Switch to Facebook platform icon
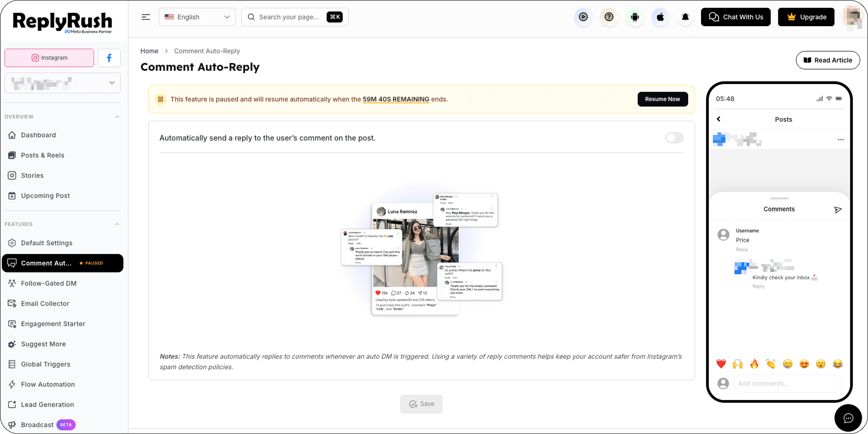 coord(109,58)
